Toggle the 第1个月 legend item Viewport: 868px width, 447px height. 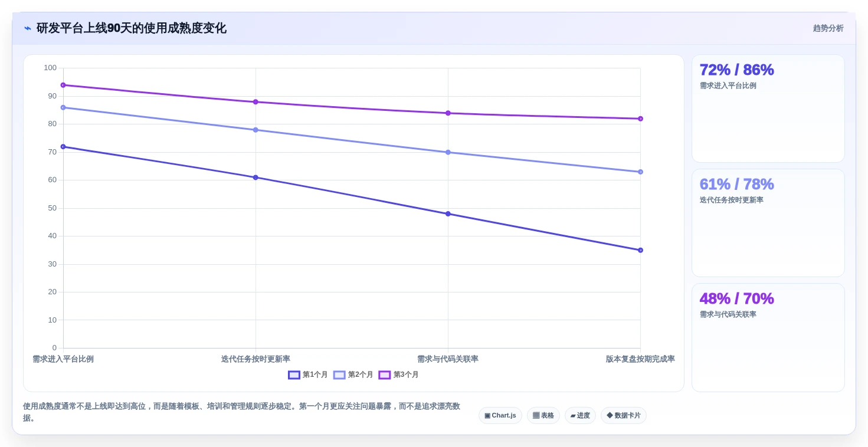coord(307,375)
